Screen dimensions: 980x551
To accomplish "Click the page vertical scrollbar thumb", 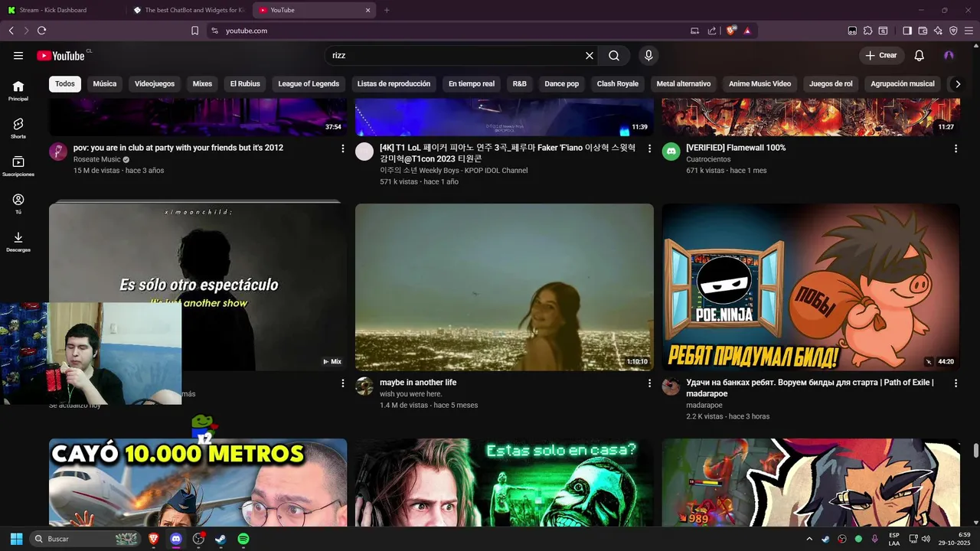I will [975, 450].
